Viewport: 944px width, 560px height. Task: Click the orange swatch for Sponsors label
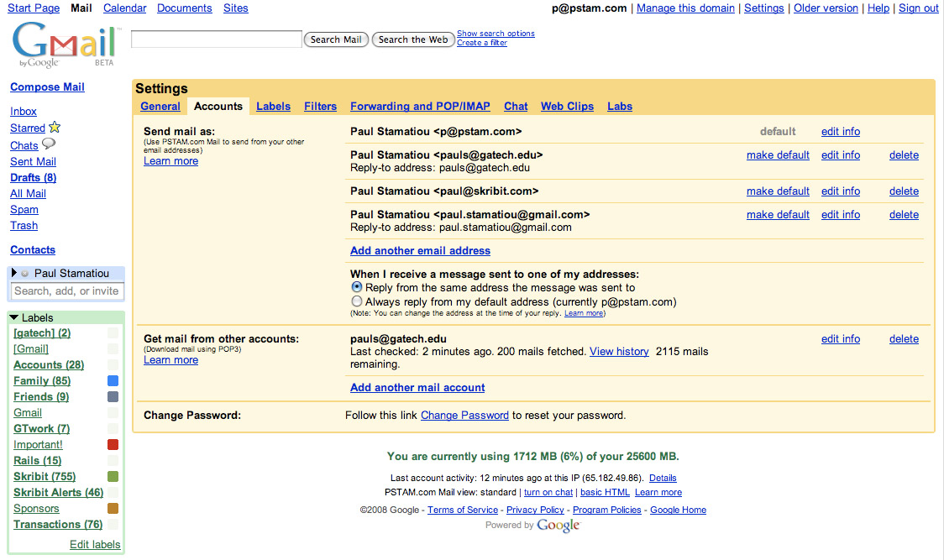point(113,508)
